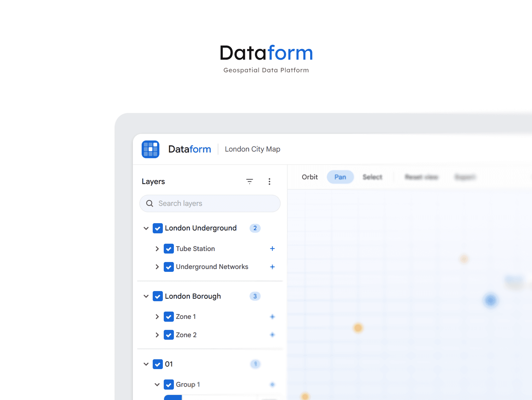Click the plus icon beside Tube Station

(272, 249)
